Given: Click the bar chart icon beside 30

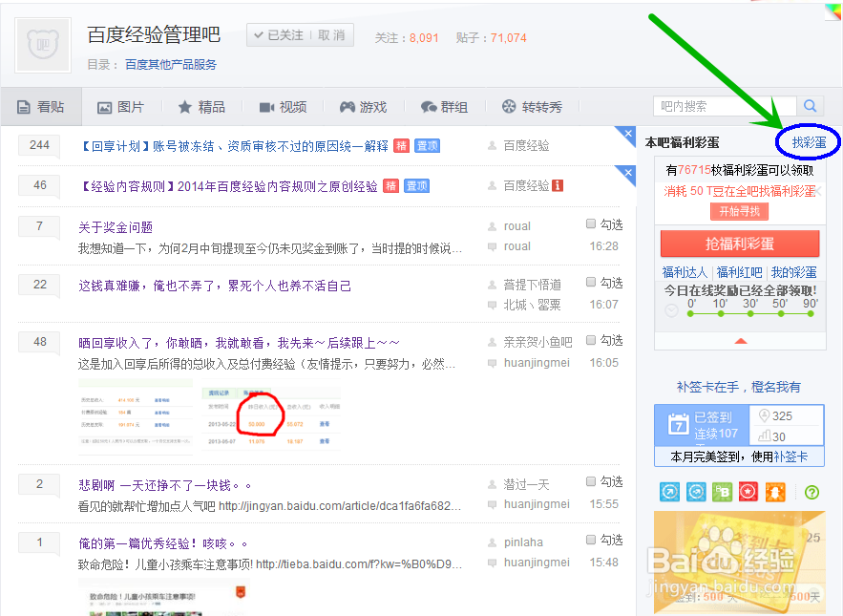Looking at the screenshot, I should pos(764,435).
